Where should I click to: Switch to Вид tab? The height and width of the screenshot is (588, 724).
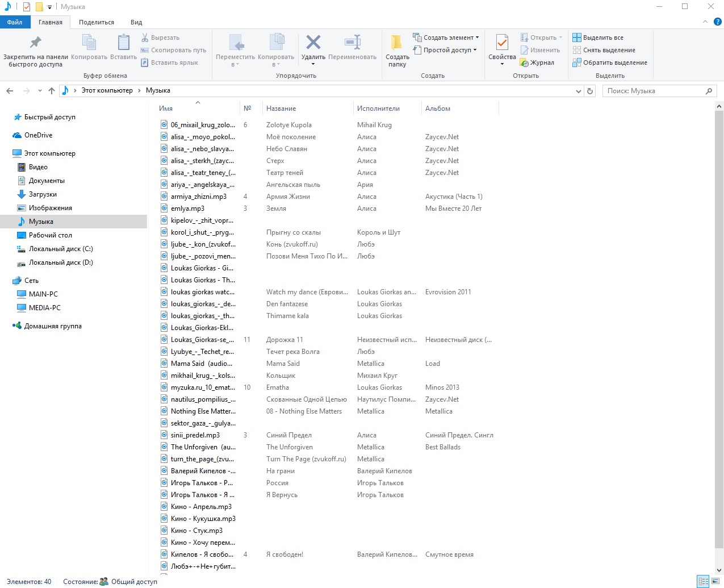136,22
